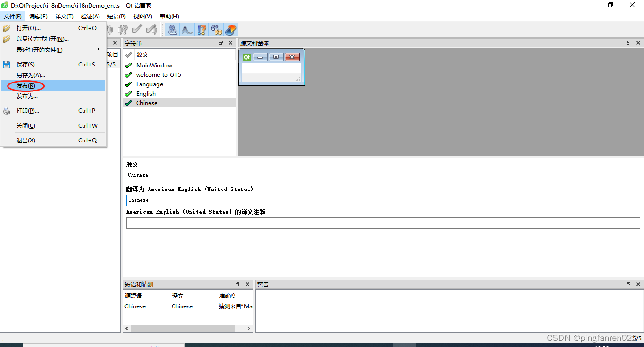Choose 以只读方式打开(N)... menu entry
The width and height of the screenshot is (644, 347).
pyautogui.click(x=53, y=39)
